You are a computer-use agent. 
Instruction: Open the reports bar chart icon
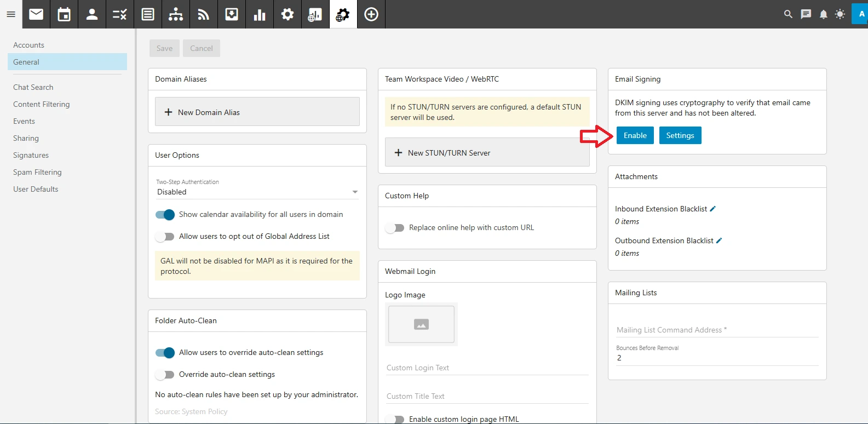point(260,14)
